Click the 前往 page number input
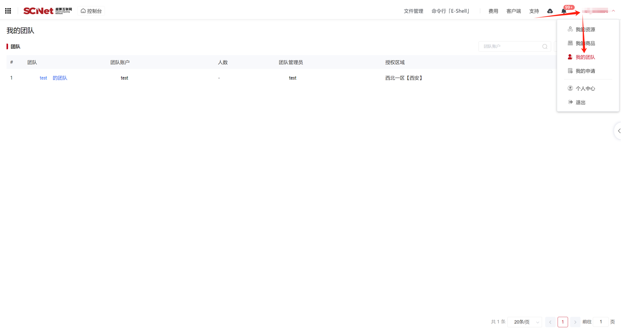Screen dimensions: 644x332 tap(600, 322)
